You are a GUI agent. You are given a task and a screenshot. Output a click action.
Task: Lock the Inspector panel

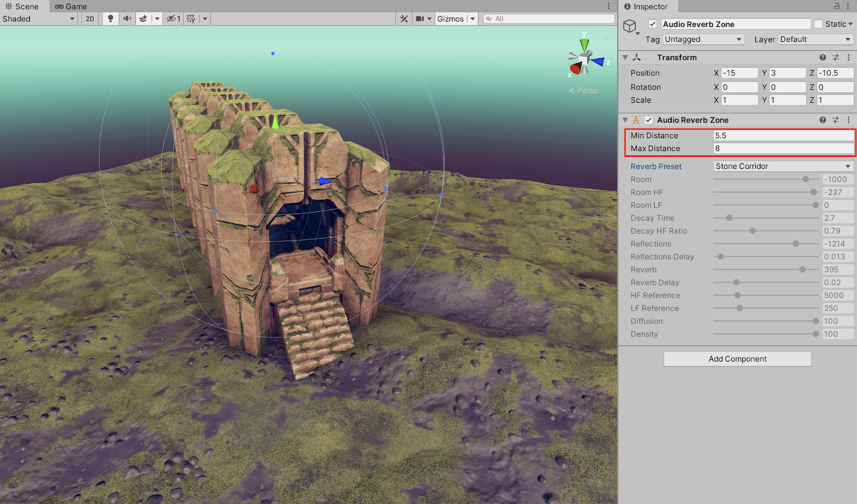click(x=837, y=6)
